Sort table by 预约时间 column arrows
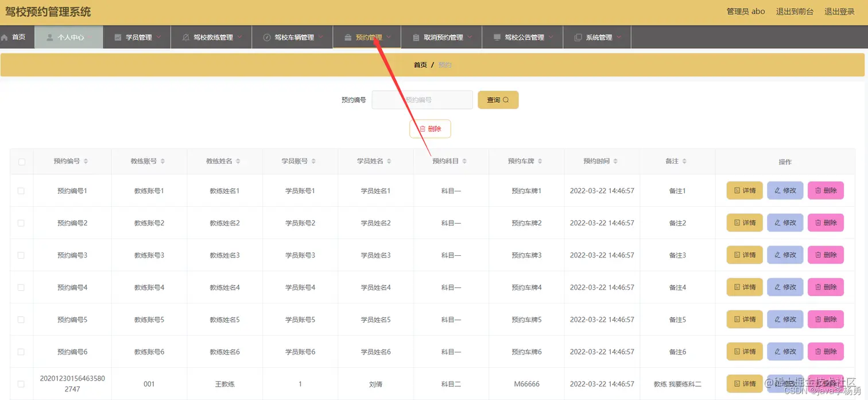Image resolution: width=868 pixels, height=400 pixels. tap(615, 161)
